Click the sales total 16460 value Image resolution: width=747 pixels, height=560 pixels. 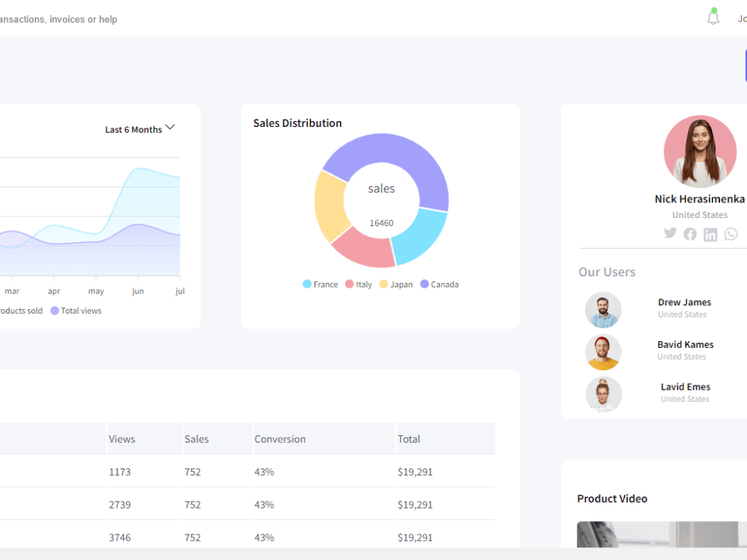(382, 223)
